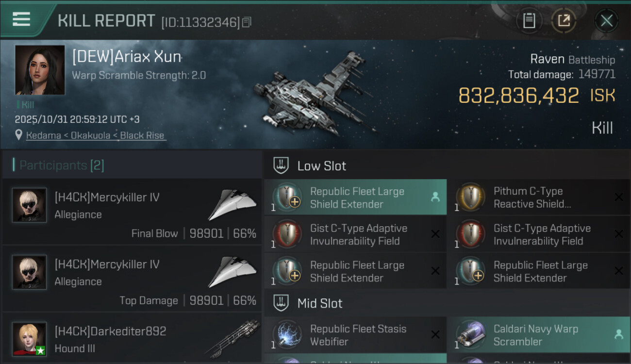Click the clipboard report icon
The height and width of the screenshot is (364, 631).
(529, 20)
